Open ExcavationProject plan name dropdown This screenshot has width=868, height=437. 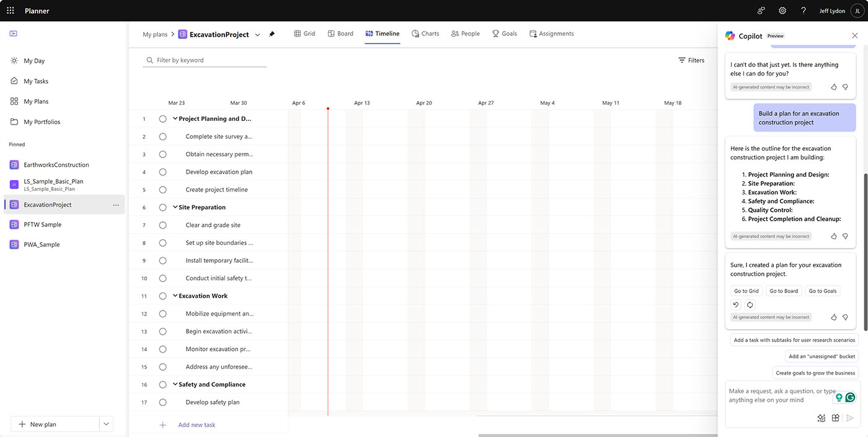[x=257, y=35]
